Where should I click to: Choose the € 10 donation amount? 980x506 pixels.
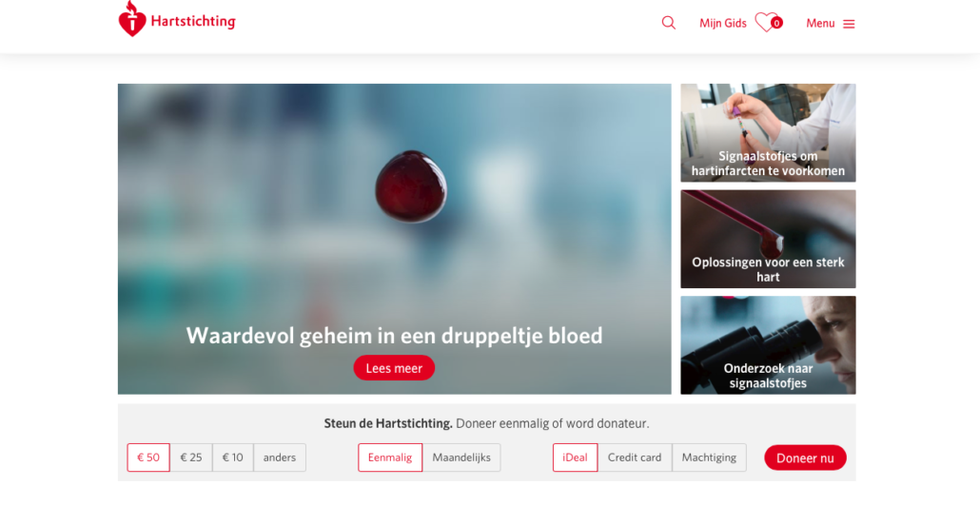[233, 457]
